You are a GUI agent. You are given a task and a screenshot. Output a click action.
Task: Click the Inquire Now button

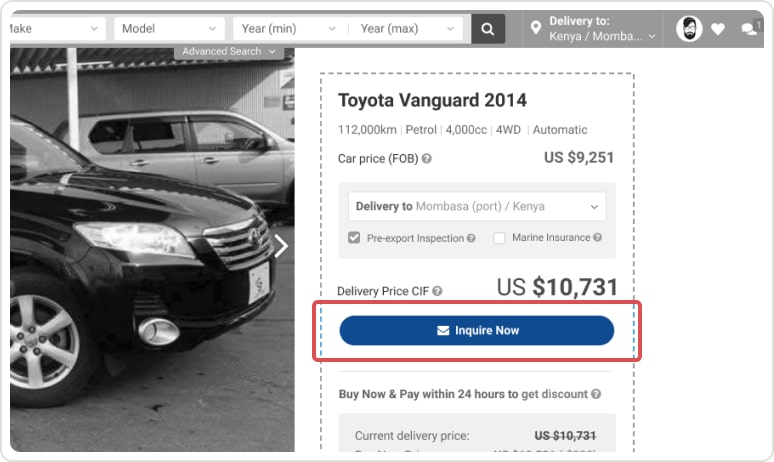pyautogui.click(x=477, y=330)
